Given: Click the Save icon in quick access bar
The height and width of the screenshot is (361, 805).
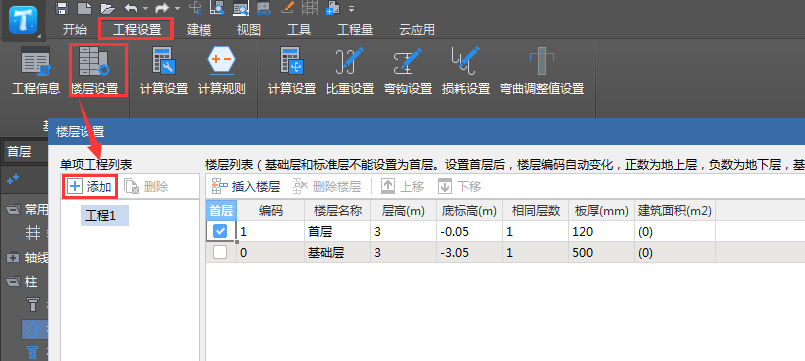Looking at the screenshot, I should (x=62, y=8).
